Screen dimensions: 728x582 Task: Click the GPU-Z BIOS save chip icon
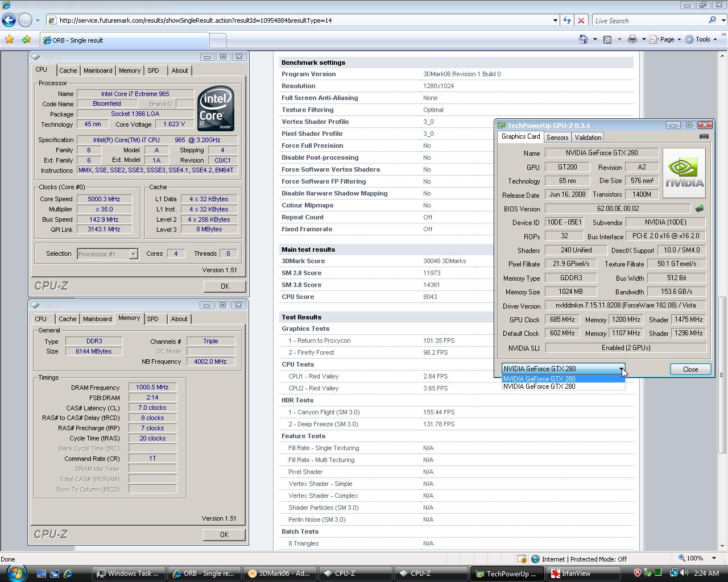pos(700,209)
